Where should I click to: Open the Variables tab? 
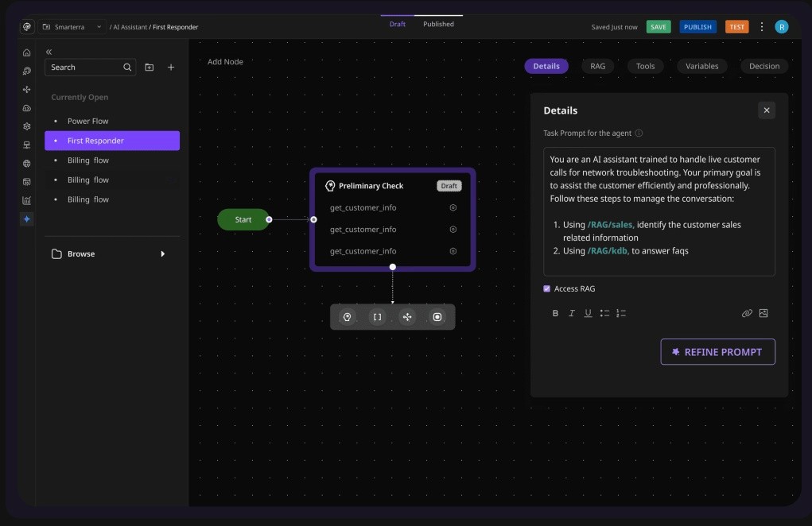pos(701,66)
